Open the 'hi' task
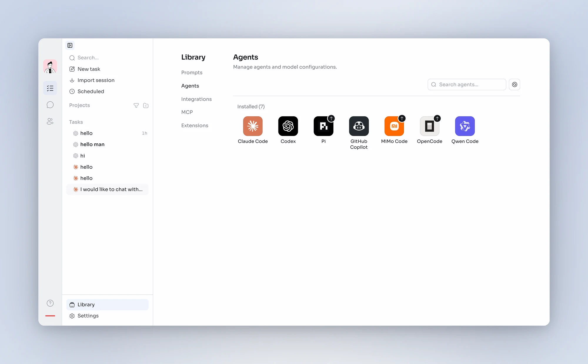Image resolution: width=588 pixels, height=364 pixels. click(107, 156)
